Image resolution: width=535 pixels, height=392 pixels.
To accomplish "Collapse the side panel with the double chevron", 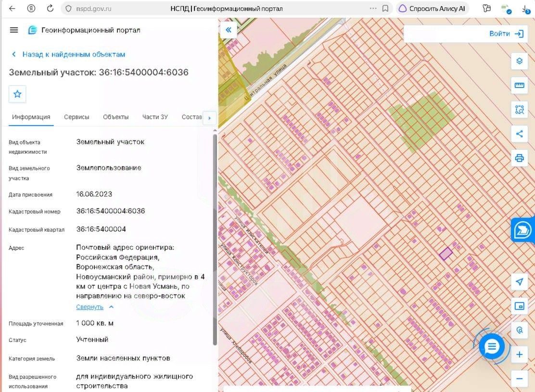I will pyautogui.click(x=229, y=30).
